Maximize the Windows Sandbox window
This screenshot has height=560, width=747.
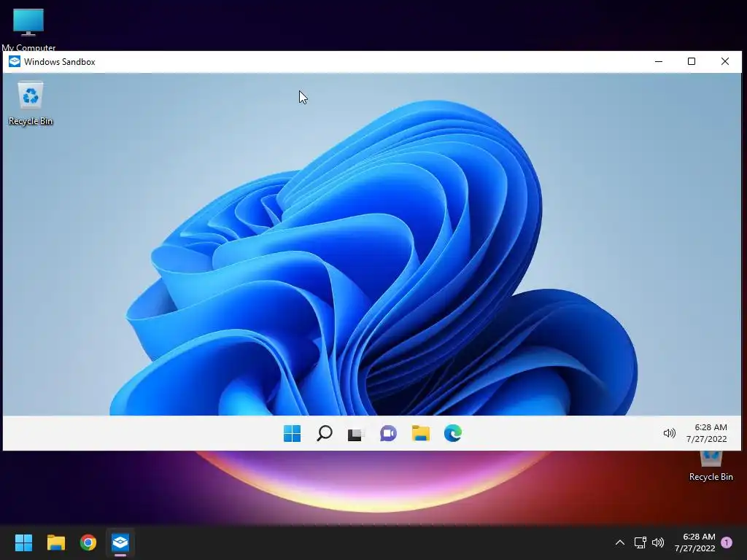[x=692, y=61]
